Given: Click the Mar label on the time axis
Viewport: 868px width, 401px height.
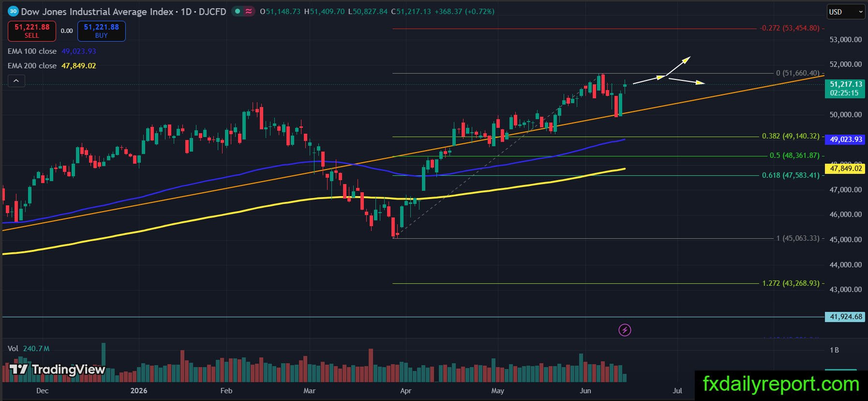Looking at the screenshot, I should click(x=309, y=391).
